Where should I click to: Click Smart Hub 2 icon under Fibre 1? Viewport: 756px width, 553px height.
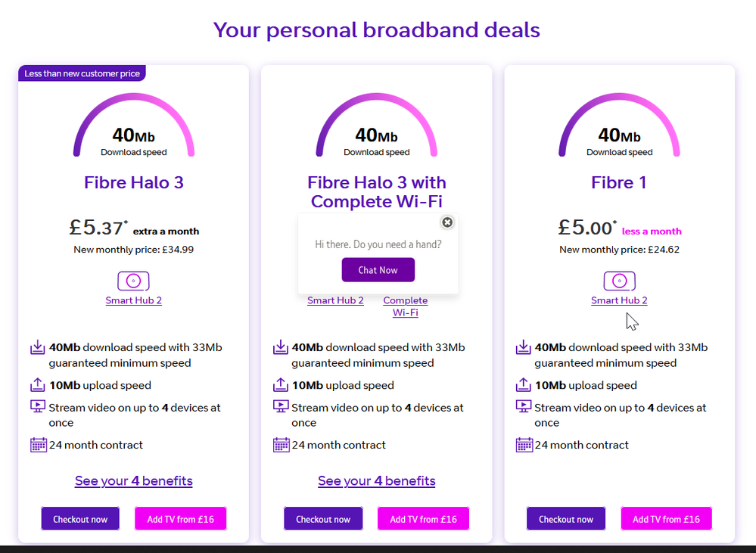click(x=619, y=281)
